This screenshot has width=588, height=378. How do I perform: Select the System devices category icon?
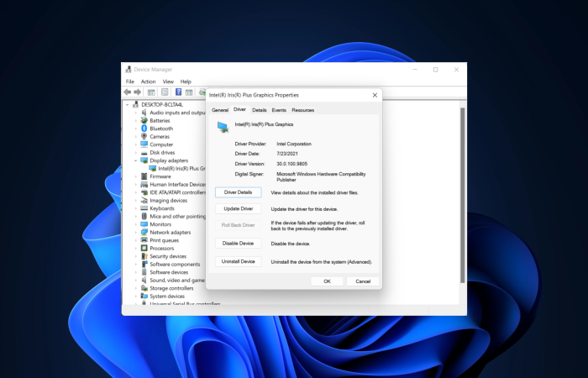pyautogui.click(x=144, y=296)
